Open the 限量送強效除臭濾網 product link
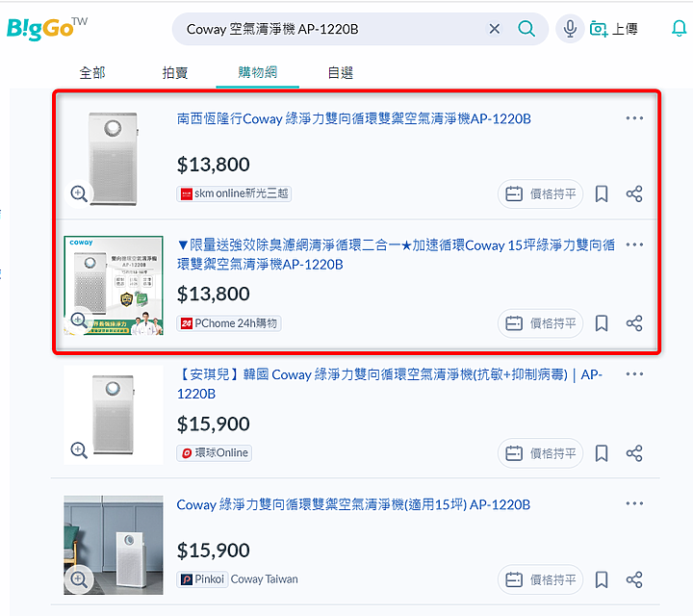This screenshot has width=693, height=616. click(396, 254)
